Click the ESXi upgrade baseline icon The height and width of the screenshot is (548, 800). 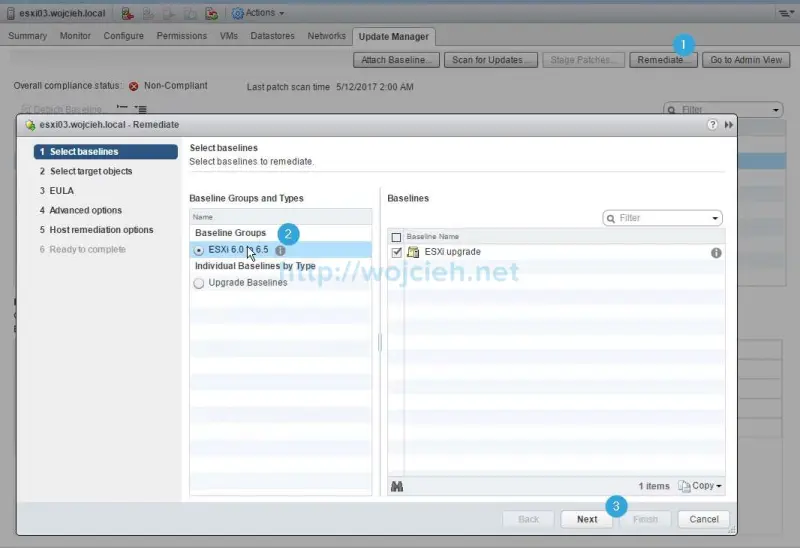tap(413, 252)
